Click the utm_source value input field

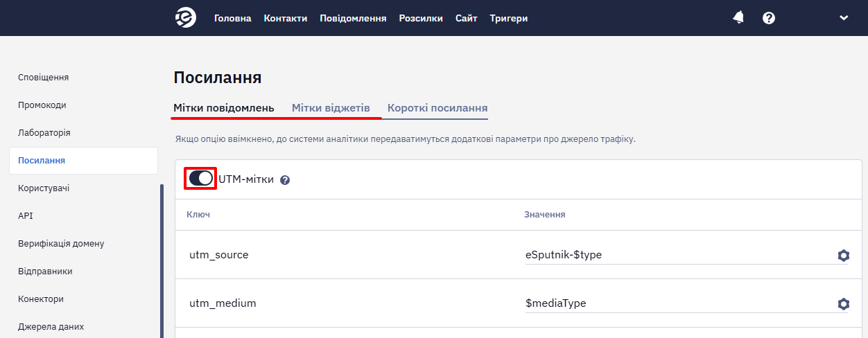tap(678, 255)
